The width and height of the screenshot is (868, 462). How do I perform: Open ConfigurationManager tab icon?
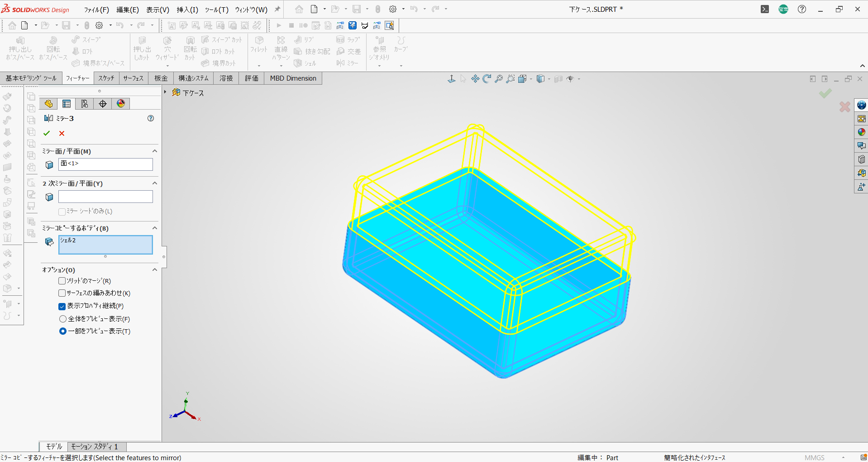point(85,104)
